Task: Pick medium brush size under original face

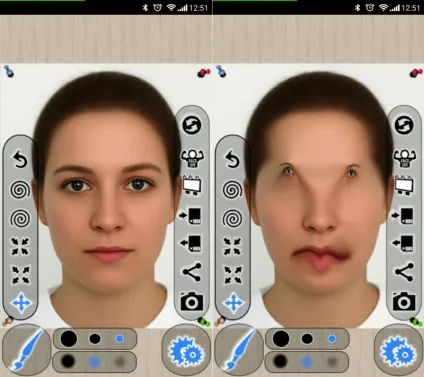Action: click(95, 339)
